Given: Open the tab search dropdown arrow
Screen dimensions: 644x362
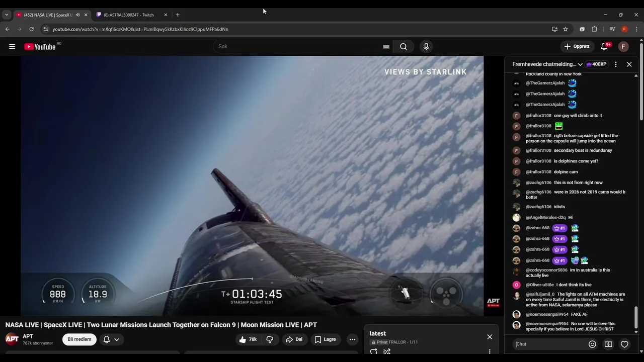Looking at the screenshot, I should (7, 15).
